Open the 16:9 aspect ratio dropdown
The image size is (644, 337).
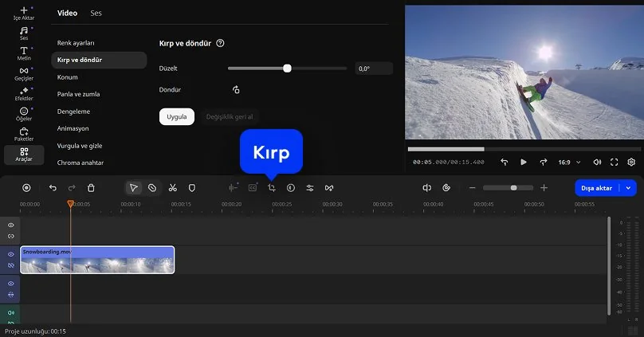[x=567, y=162]
